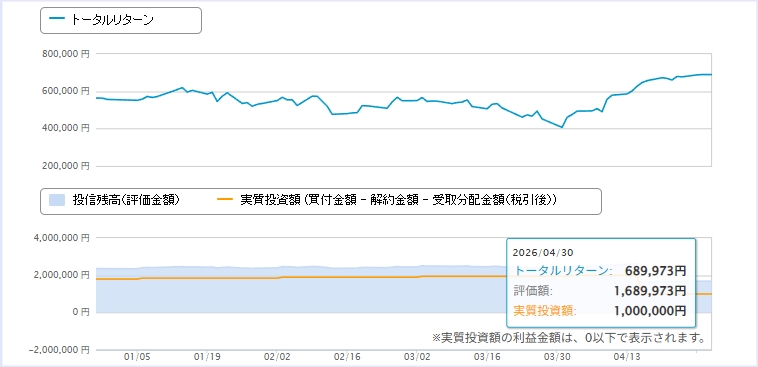The image size is (758, 367).
Task: Click the orange 実質投資額 line above 01/19
Action: [207, 278]
